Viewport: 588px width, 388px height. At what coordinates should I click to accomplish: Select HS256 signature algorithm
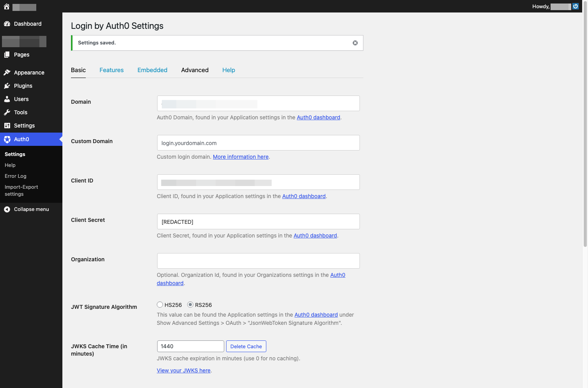(x=160, y=305)
